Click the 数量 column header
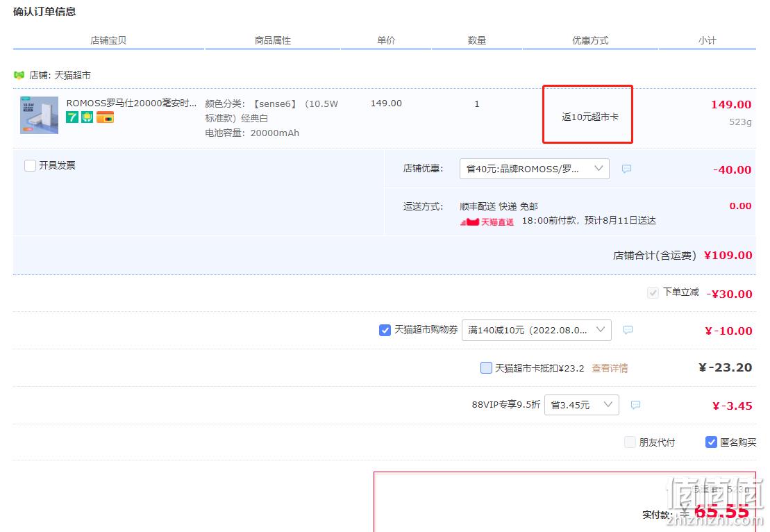The image size is (770, 532). click(x=477, y=40)
